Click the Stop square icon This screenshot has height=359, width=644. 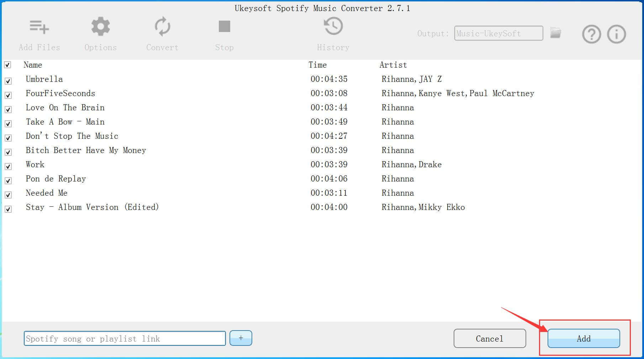pyautogui.click(x=224, y=26)
